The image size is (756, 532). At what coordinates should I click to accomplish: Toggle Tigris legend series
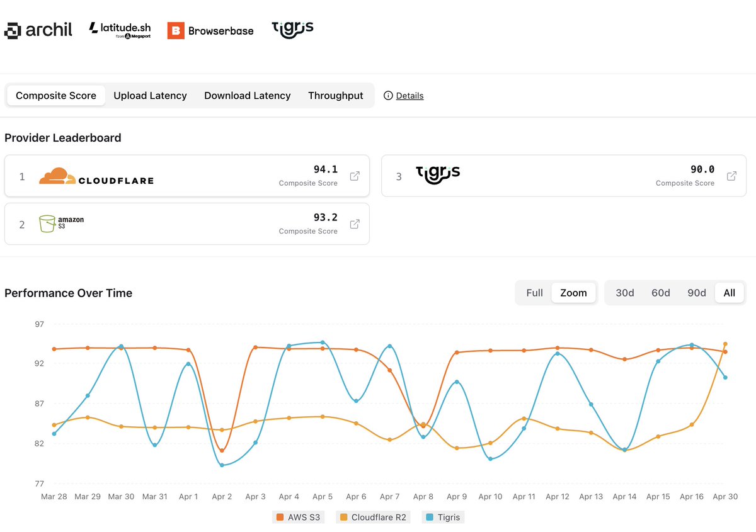click(x=444, y=518)
